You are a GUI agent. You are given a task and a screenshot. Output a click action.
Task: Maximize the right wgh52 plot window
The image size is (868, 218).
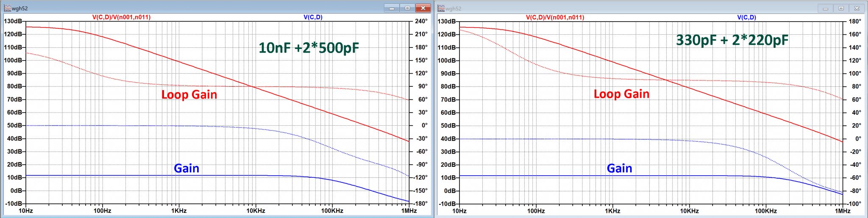pyautogui.click(x=841, y=8)
